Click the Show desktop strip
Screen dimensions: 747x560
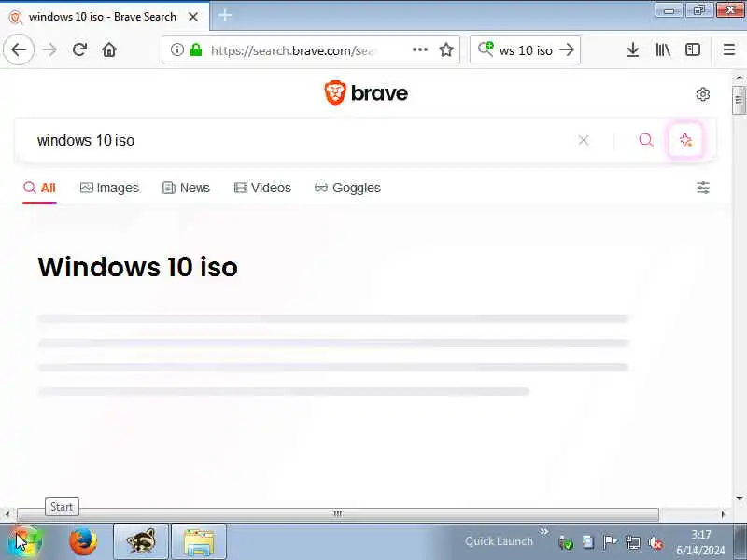[x=740, y=542]
